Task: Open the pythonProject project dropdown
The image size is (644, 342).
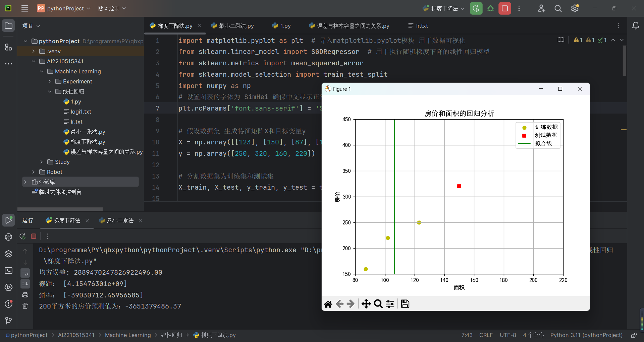Action: click(64, 8)
